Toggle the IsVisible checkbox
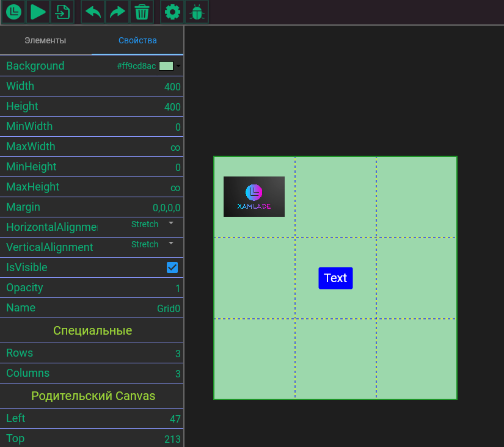The height and width of the screenshot is (447, 504). pos(172,267)
